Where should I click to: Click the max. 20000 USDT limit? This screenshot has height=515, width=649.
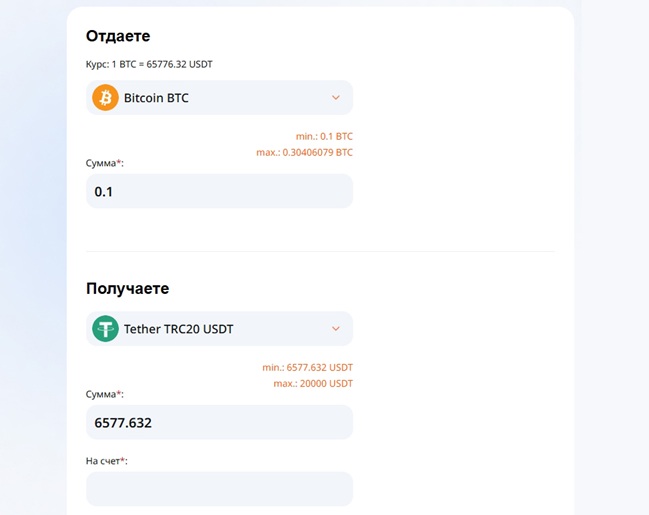pyautogui.click(x=312, y=383)
